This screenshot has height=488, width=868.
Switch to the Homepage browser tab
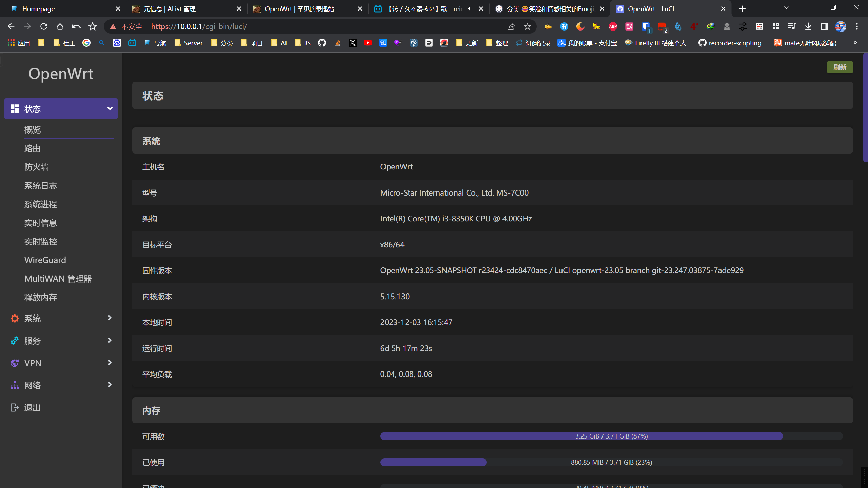pyautogui.click(x=64, y=9)
